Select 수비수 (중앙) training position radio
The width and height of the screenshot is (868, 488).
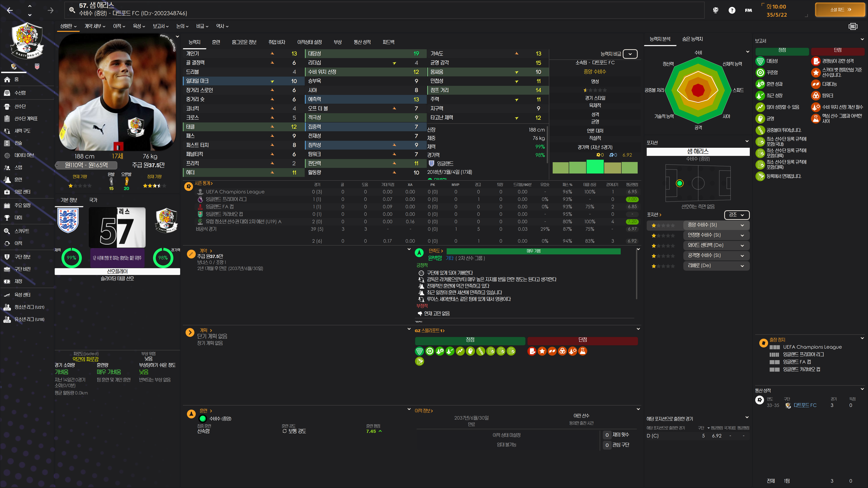203,419
